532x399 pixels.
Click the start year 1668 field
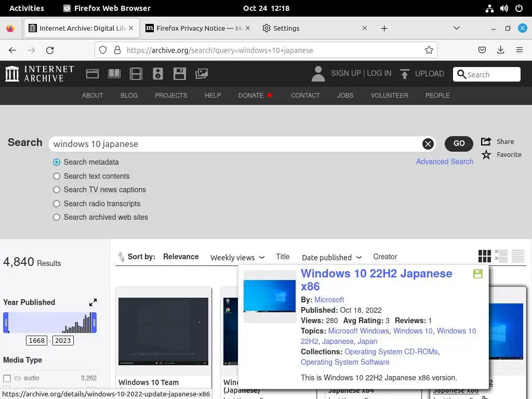pyautogui.click(x=37, y=341)
